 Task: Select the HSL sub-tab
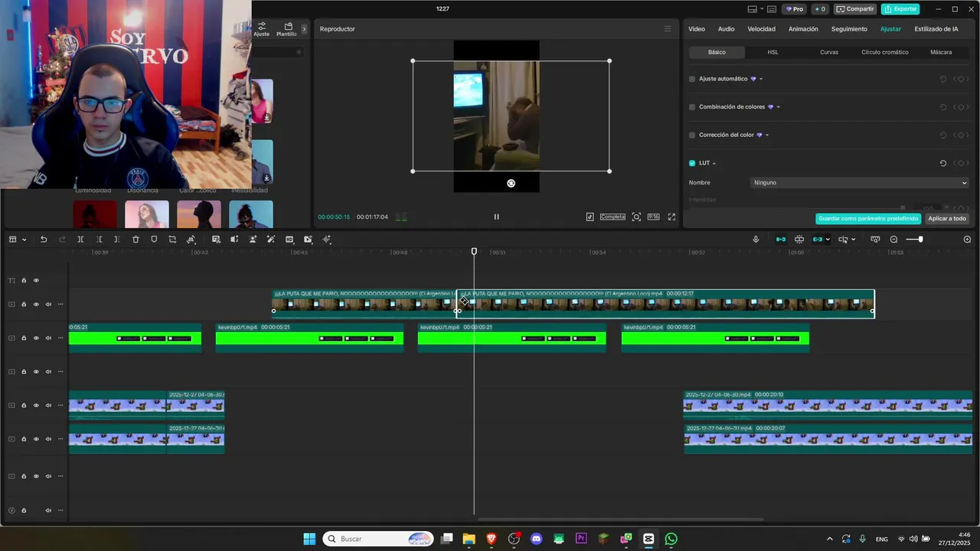click(x=773, y=52)
